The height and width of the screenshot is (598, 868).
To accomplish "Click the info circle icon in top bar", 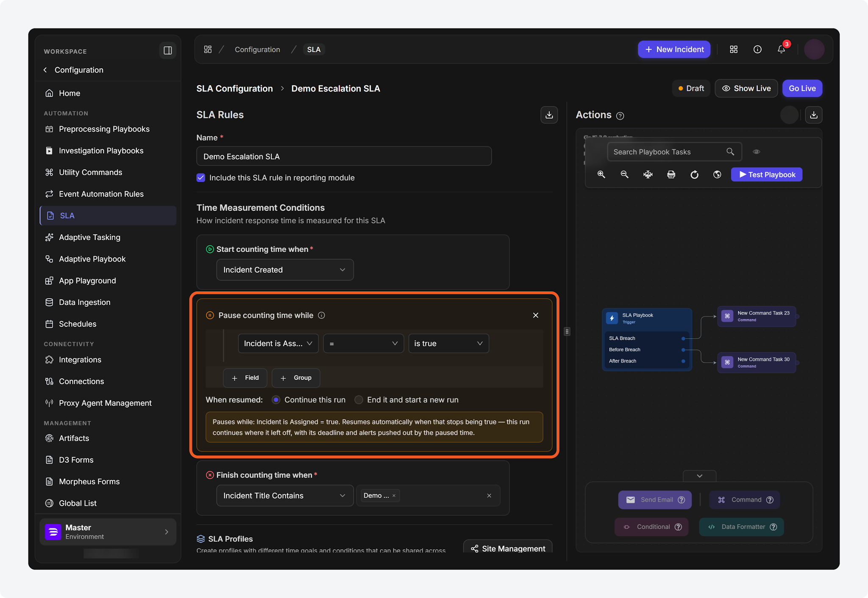I will point(757,49).
